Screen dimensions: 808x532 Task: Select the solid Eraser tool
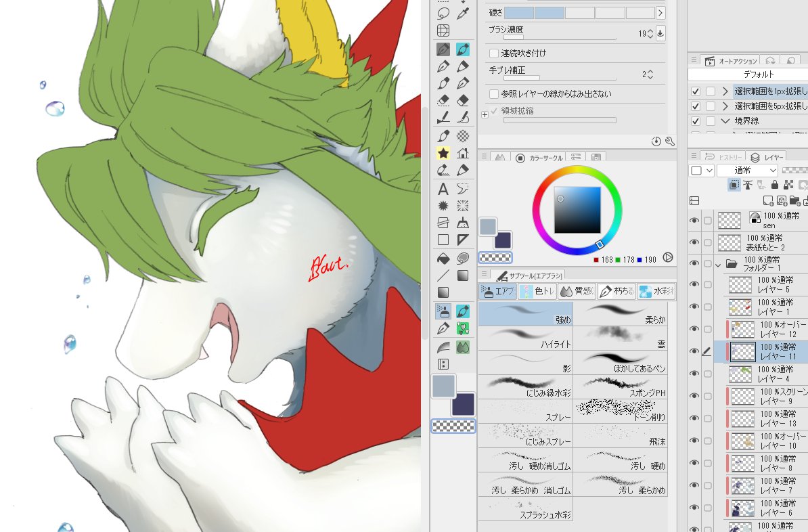coord(463,101)
